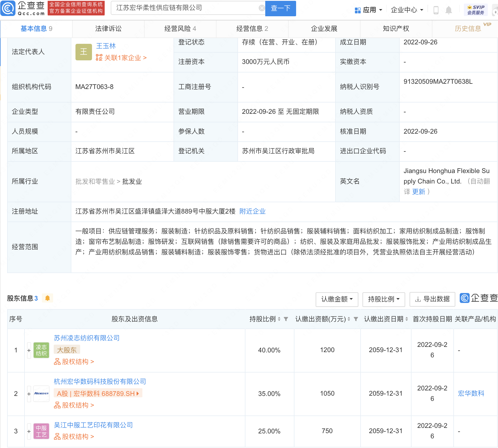
Task: Sort by 持股比例 column arrows
Action: click(x=279, y=319)
